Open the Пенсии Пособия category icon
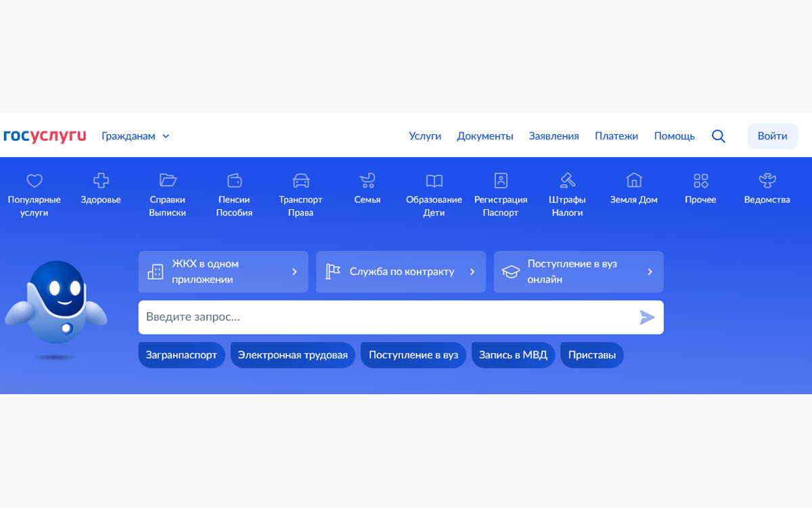The width and height of the screenshot is (812, 508). (234, 180)
